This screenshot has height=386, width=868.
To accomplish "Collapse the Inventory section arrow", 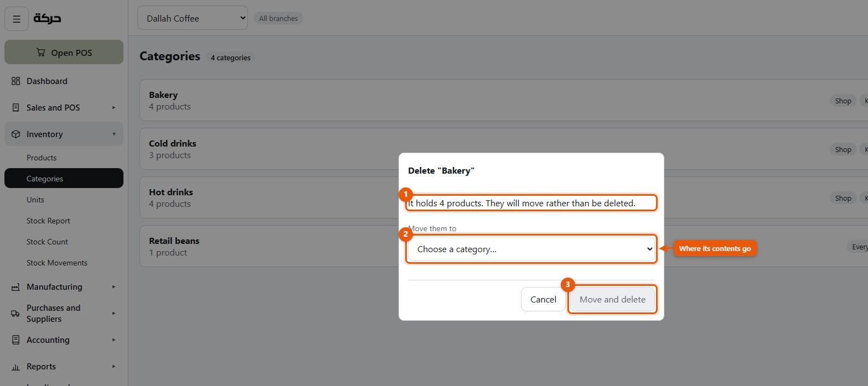I will [x=113, y=134].
